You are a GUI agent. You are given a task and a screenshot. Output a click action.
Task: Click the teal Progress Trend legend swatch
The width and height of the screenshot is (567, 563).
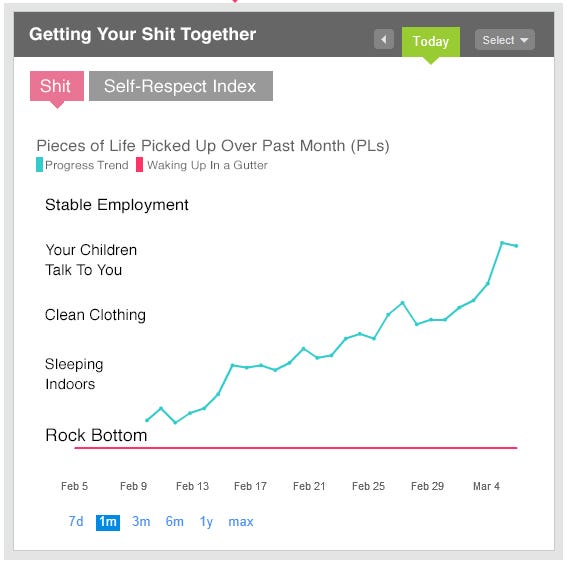[39, 165]
